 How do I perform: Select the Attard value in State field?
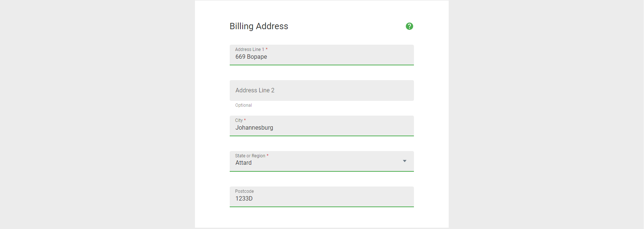243,163
